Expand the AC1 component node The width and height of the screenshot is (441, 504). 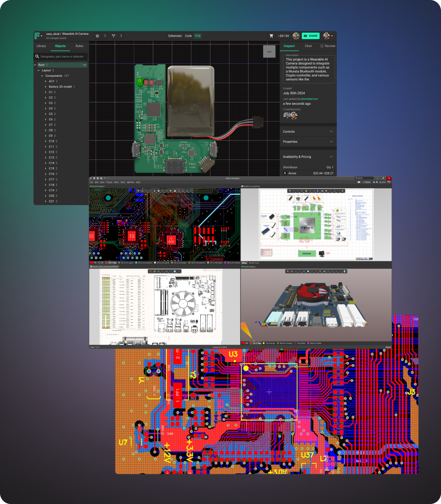click(x=45, y=81)
